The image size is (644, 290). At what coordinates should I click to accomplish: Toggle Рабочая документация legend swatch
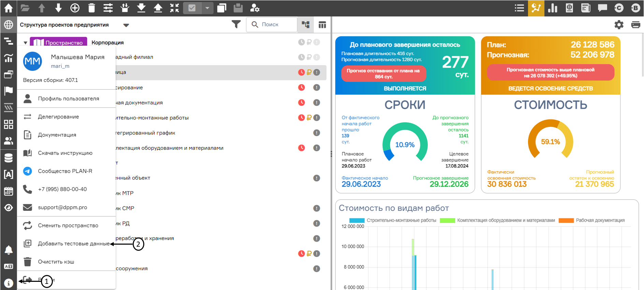(x=566, y=220)
